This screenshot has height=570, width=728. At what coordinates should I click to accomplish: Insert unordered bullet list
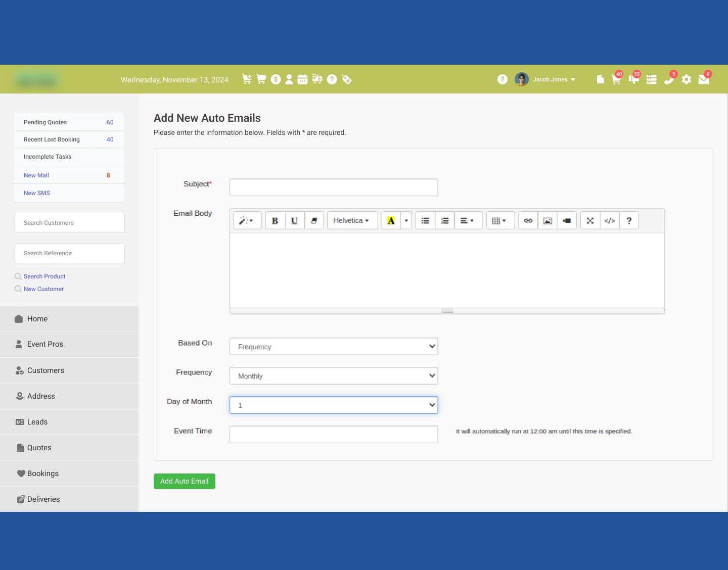click(425, 220)
